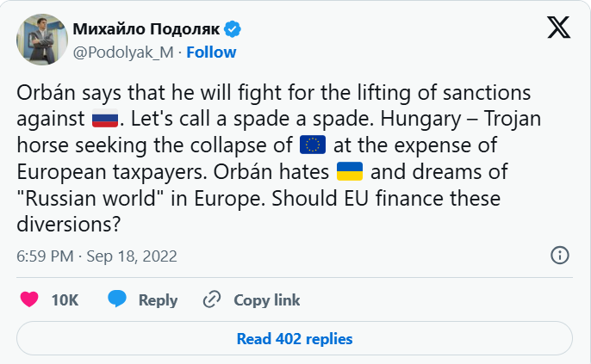Open the info icon beside the timestamp

click(559, 256)
